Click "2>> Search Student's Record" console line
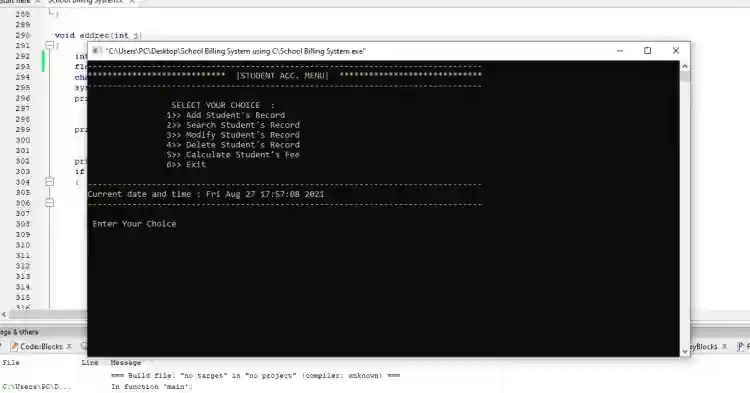 233,125
